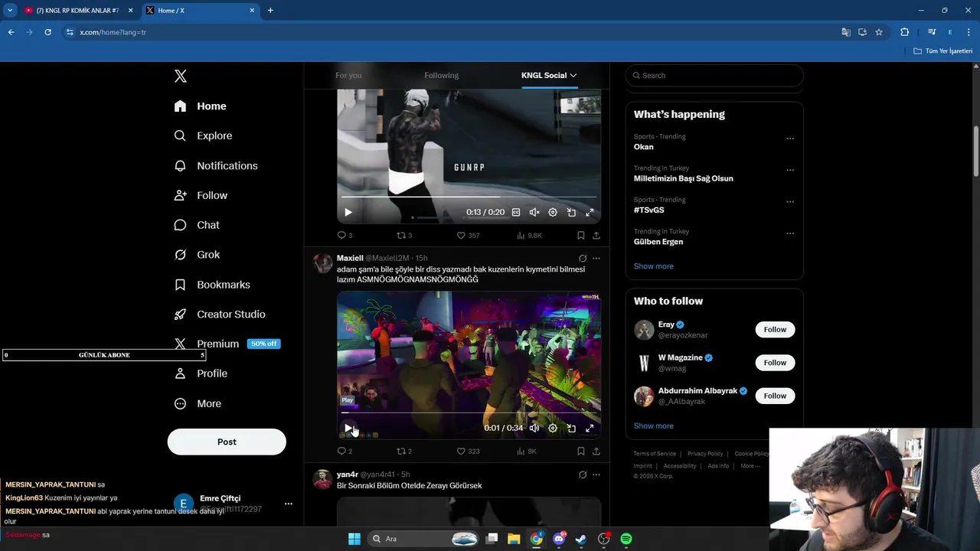The height and width of the screenshot is (551, 980).
Task: Like Maxiell's post with 323 likes
Action: (x=468, y=452)
